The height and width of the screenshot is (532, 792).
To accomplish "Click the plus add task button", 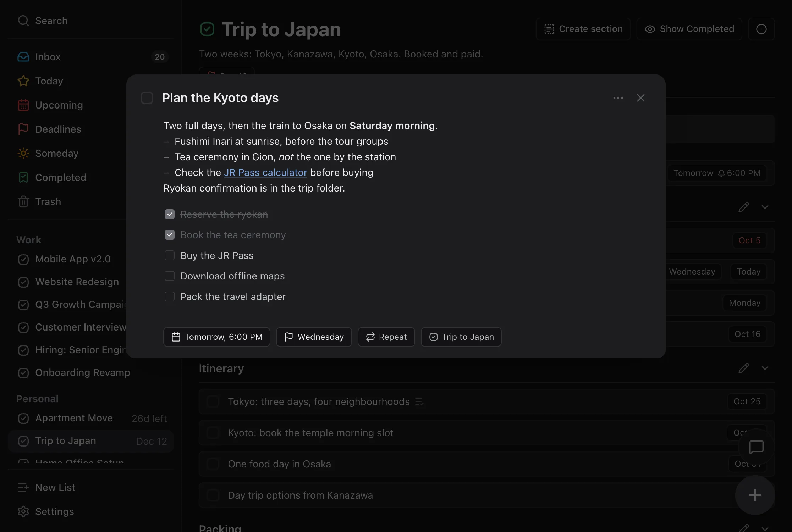I will (x=755, y=495).
